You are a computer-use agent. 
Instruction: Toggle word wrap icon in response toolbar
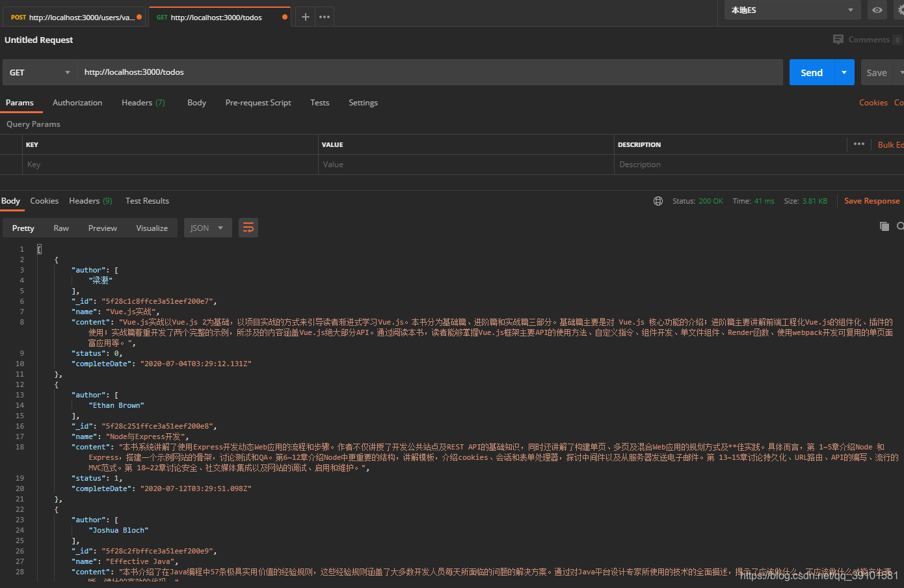tap(248, 228)
